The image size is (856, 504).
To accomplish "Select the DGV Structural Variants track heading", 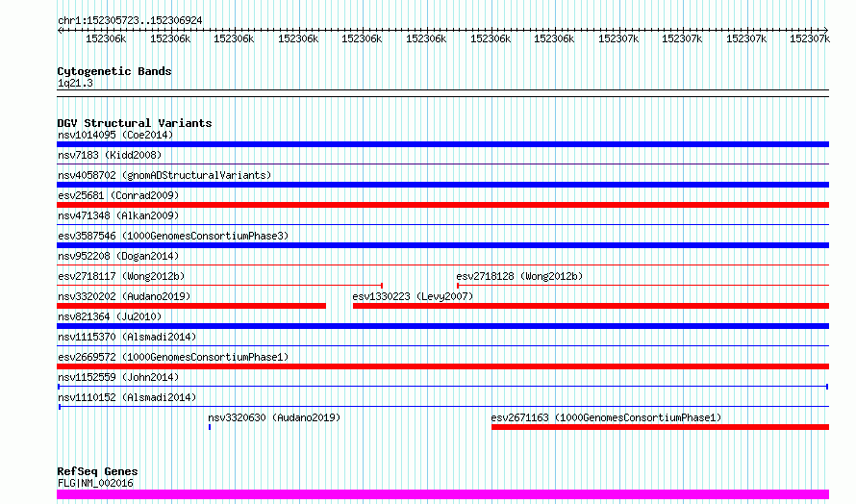I will tap(135, 123).
